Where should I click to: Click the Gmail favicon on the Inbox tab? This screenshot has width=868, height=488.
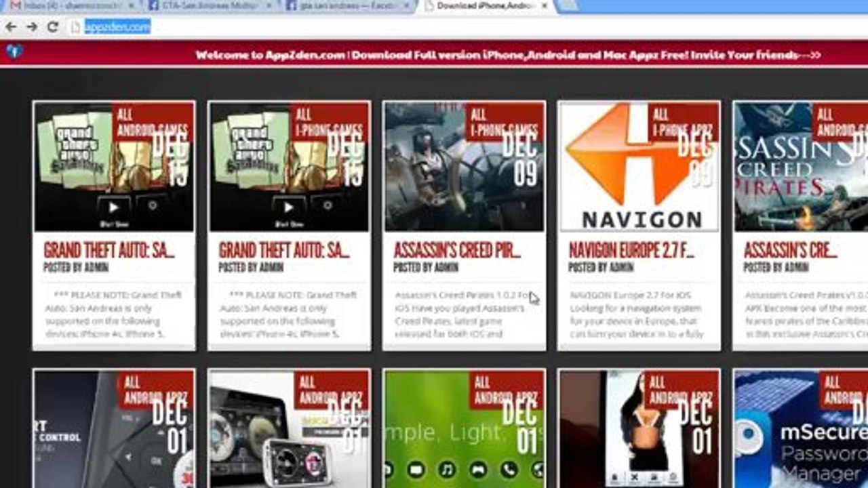coord(15,6)
